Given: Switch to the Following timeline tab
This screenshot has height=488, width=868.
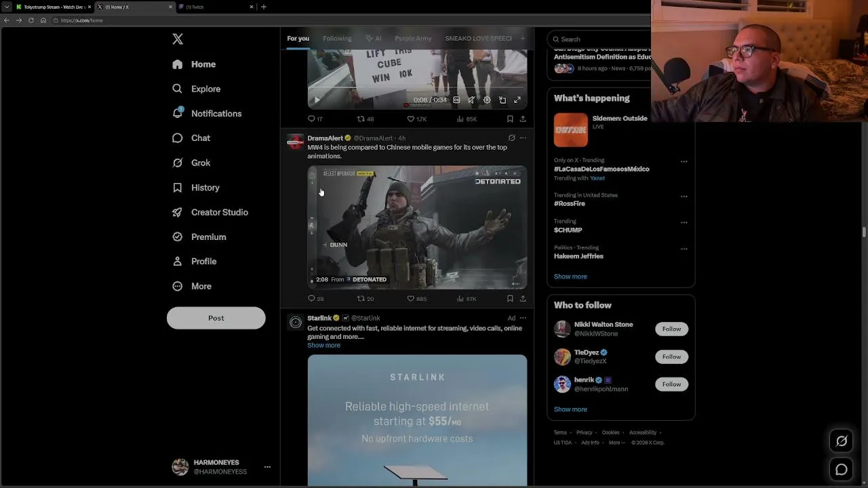Looking at the screenshot, I should pyautogui.click(x=337, y=39).
